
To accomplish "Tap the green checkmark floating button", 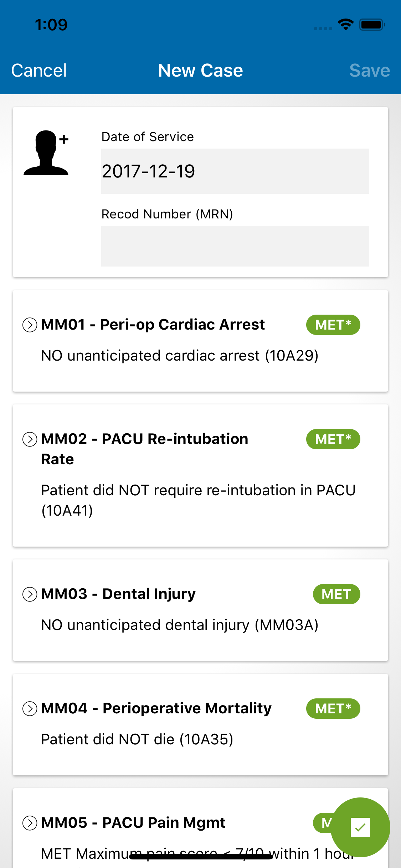I will point(360,827).
